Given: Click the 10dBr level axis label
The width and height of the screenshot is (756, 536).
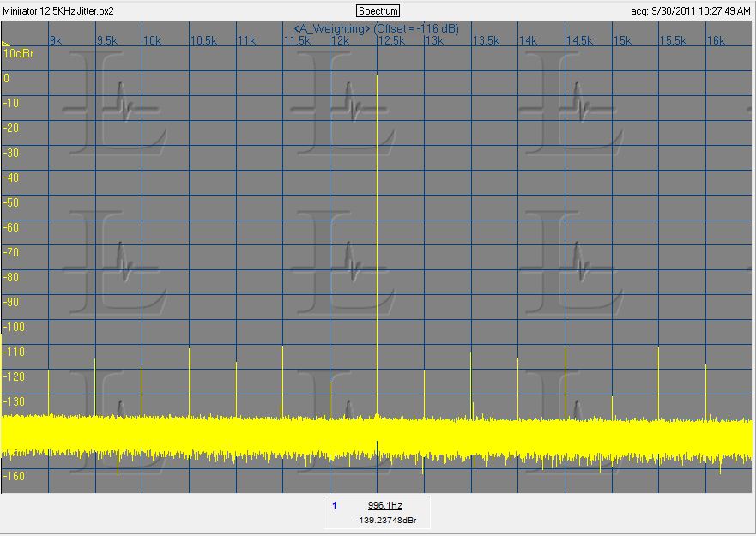Looking at the screenshot, I should 19,53.
